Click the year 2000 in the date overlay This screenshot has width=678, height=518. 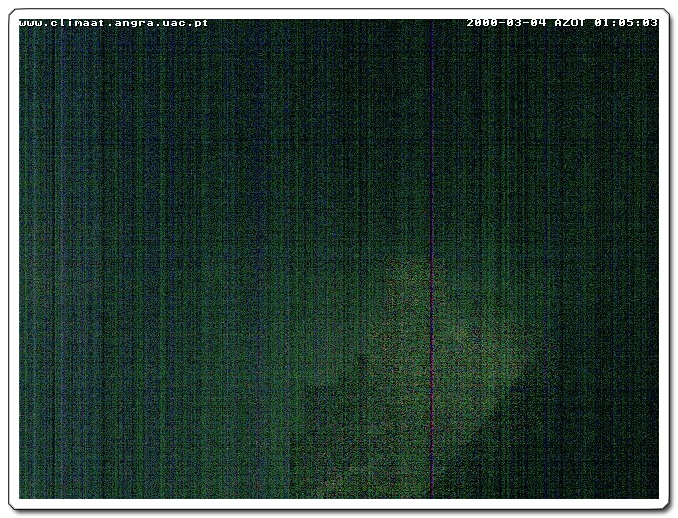click(483, 22)
